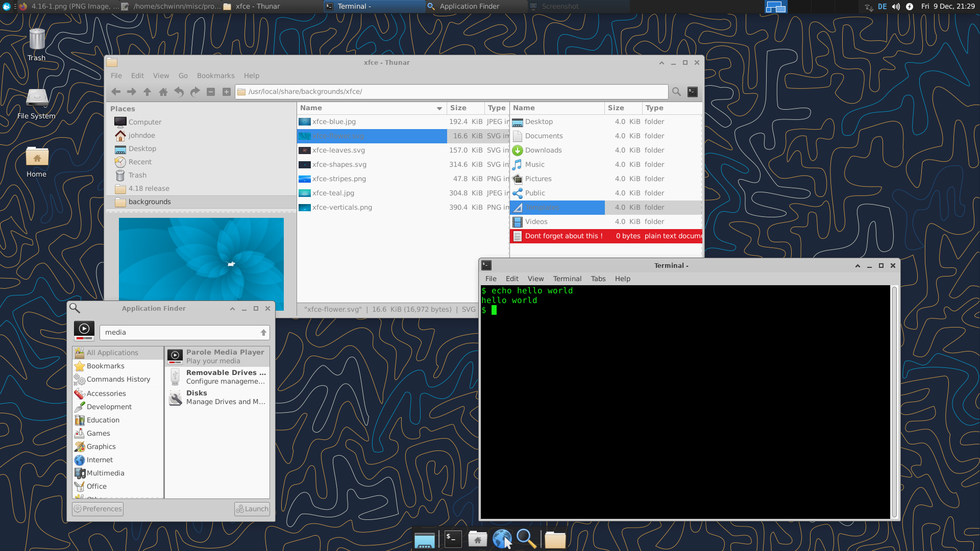Click the search icon in Thunar toolbar

676,91
